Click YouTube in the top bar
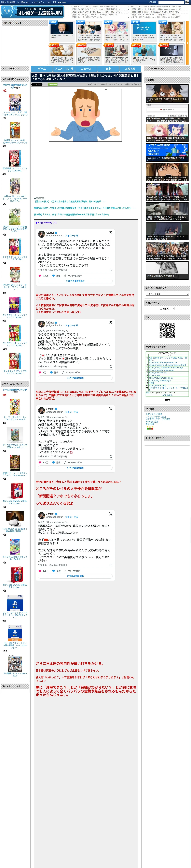191x868 pixels. pos(62,2)
